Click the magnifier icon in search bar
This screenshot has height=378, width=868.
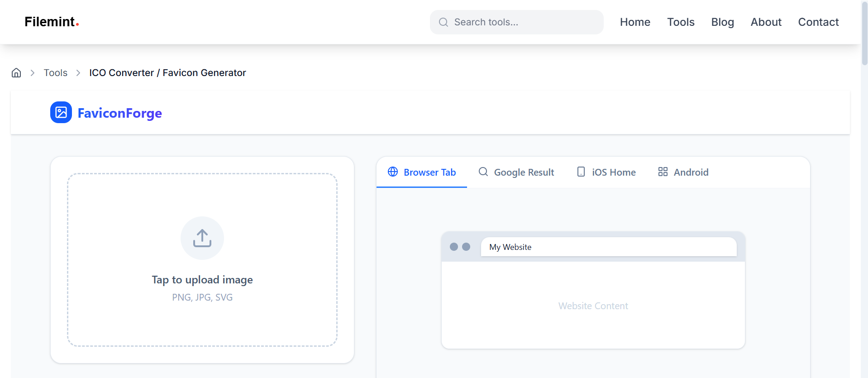tap(444, 22)
